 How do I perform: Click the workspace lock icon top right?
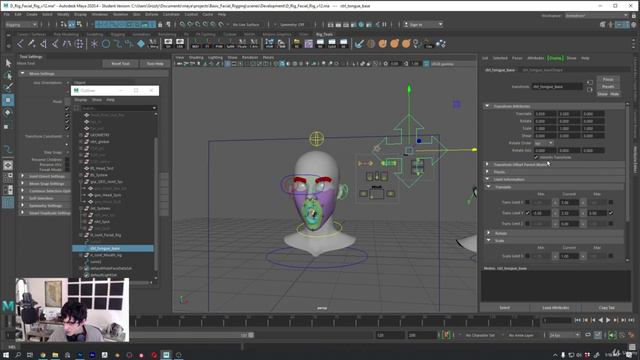pyautogui.click(x=633, y=15)
